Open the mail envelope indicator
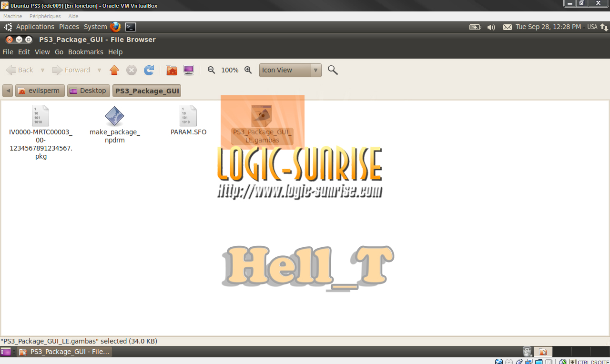 coord(508,27)
